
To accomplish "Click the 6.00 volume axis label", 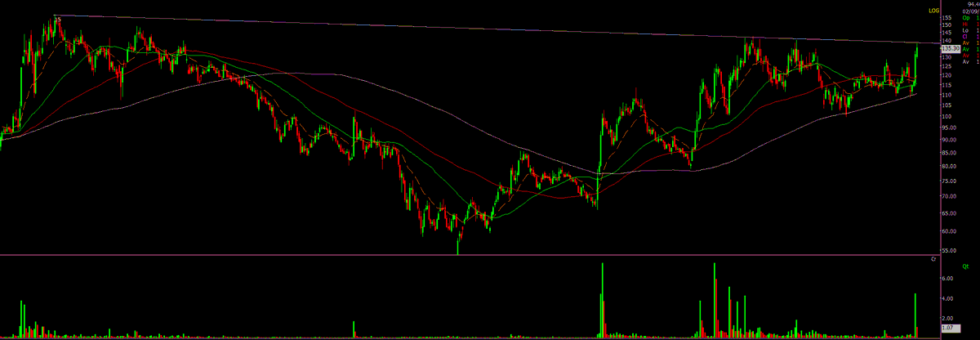I will 946,278.
